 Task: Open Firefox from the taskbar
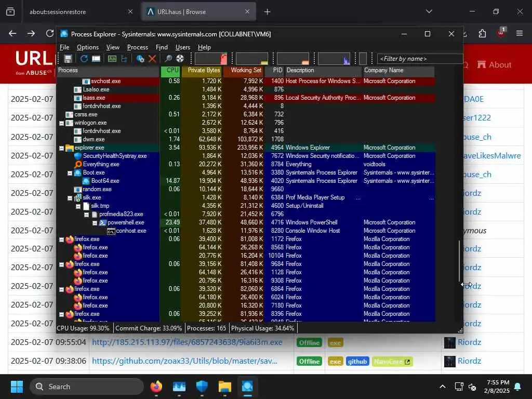[x=156, y=387]
